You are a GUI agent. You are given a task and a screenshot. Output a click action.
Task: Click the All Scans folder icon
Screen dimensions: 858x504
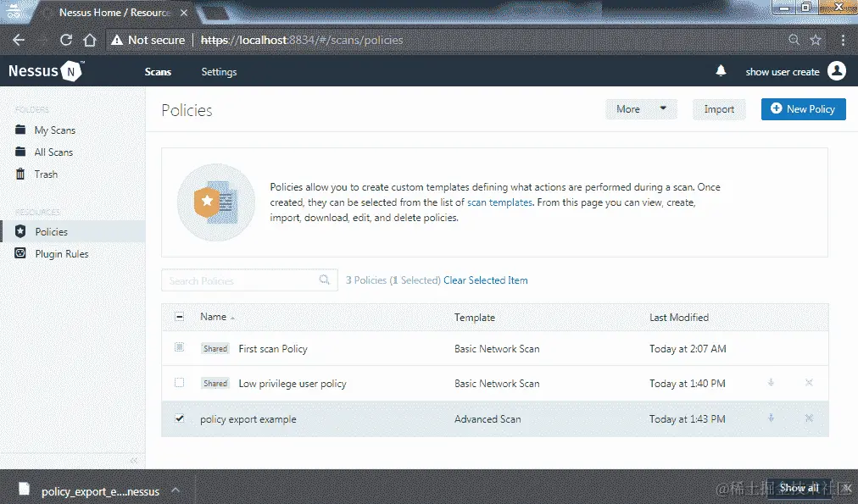pos(20,152)
